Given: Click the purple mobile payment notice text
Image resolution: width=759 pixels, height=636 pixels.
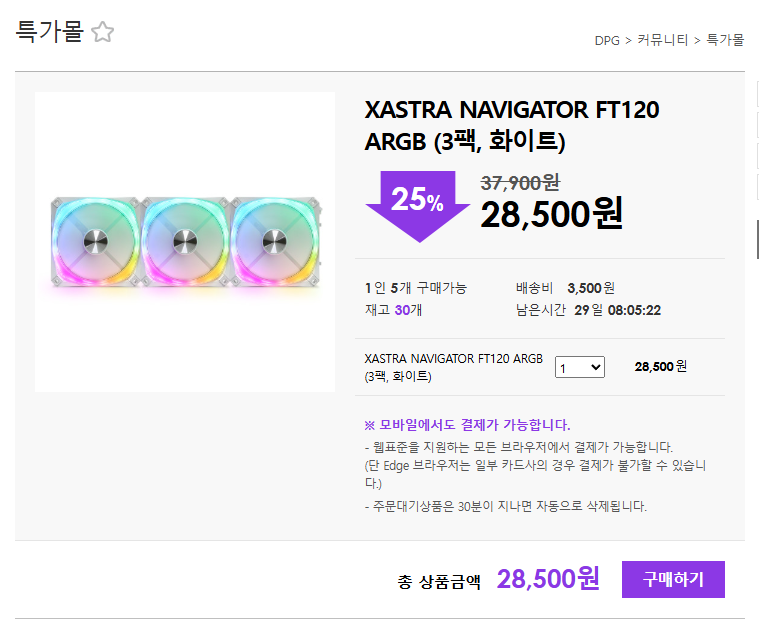Looking at the screenshot, I should (x=468, y=425).
